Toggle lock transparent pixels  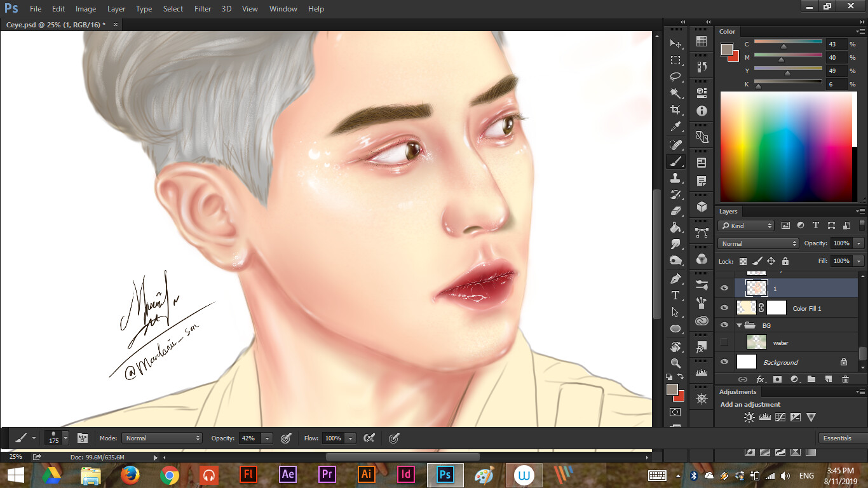click(743, 261)
